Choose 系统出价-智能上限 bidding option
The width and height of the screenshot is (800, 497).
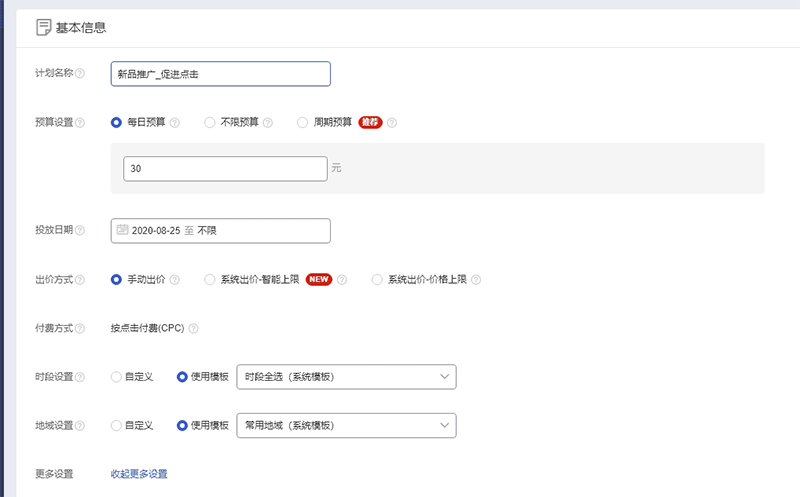click(209, 280)
